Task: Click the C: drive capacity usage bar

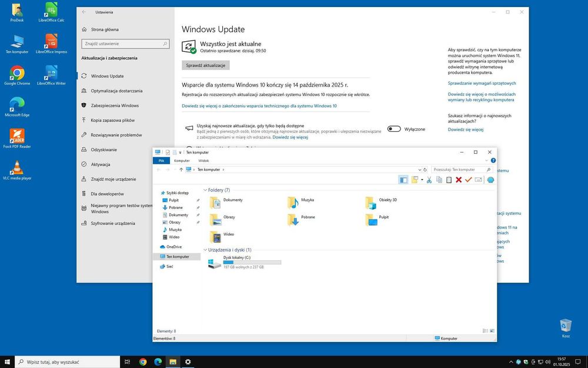Action: tap(252, 263)
